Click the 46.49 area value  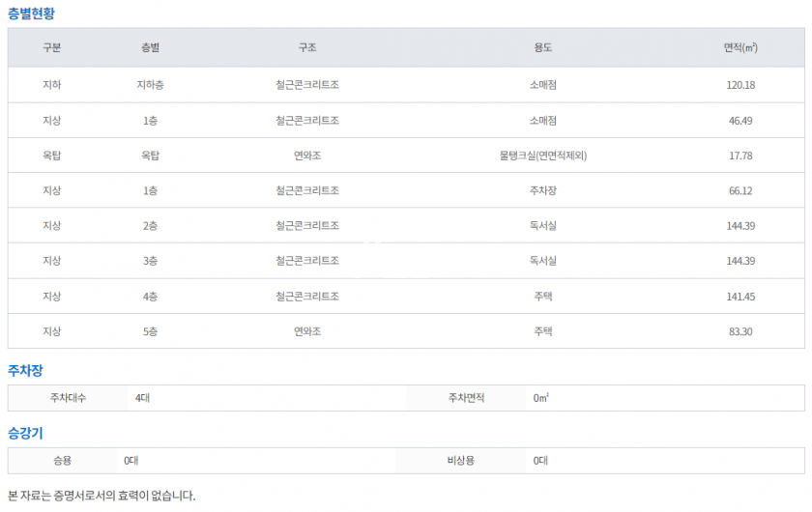click(740, 121)
